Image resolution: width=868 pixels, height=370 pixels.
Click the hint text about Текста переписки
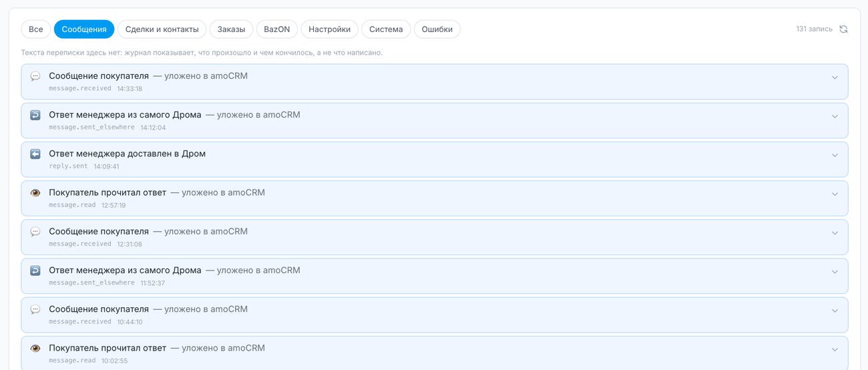(x=202, y=52)
